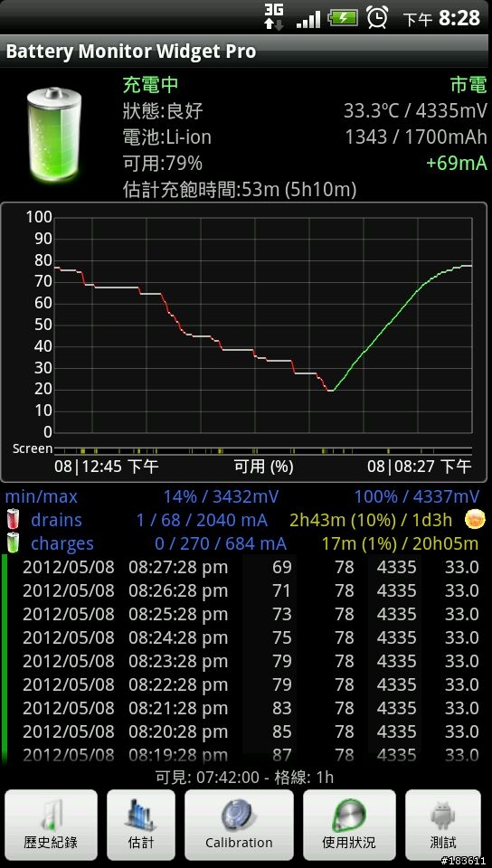The width and height of the screenshot is (492, 868).
Task: Tap 17m (1%) / 20h05m estimate
Action: point(401,543)
